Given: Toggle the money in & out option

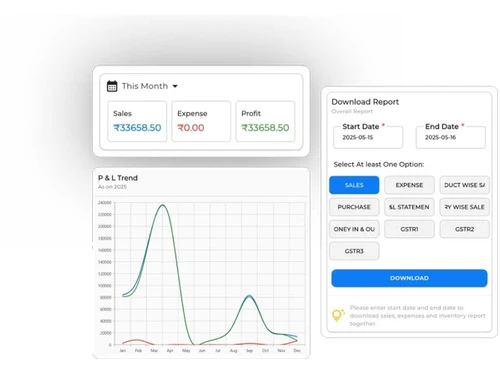Looking at the screenshot, I should (354, 229).
